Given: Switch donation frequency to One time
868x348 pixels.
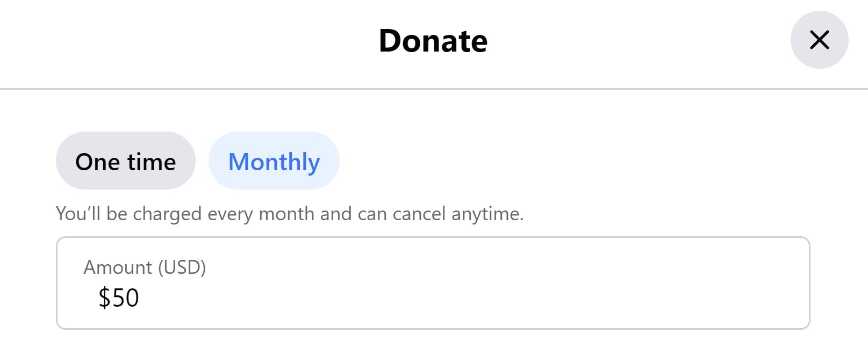Looking at the screenshot, I should pos(126,161).
